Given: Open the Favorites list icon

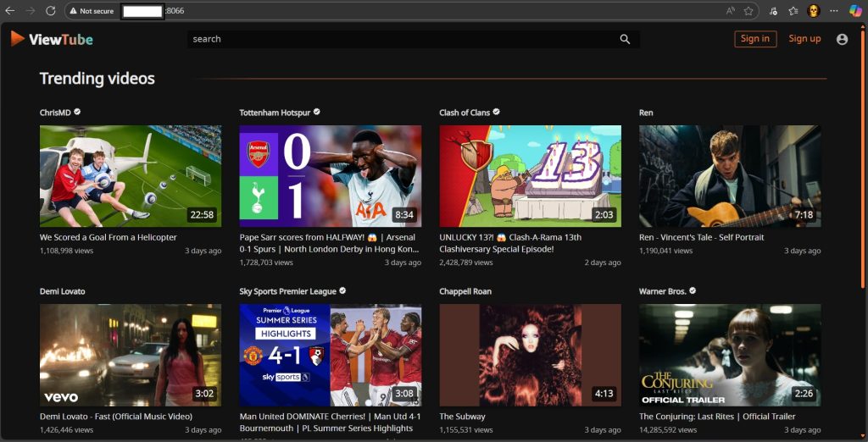Looking at the screenshot, I should (793, 11).
